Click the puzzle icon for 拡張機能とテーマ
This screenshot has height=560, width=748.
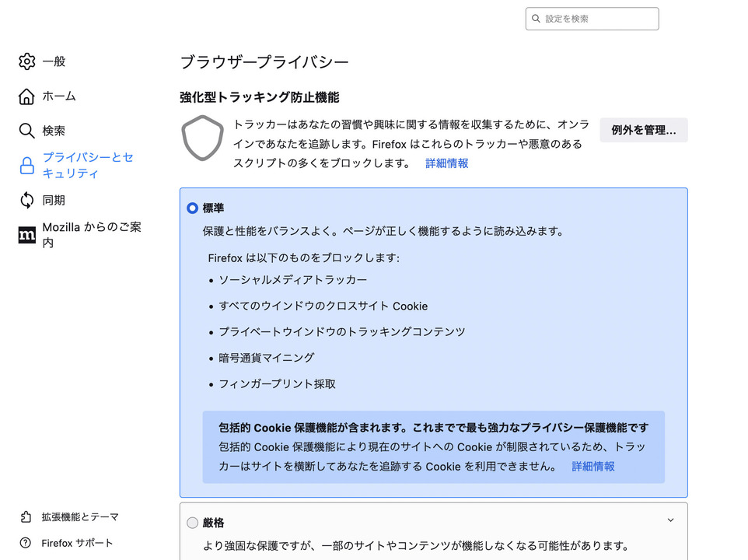(x=26, y=516)
